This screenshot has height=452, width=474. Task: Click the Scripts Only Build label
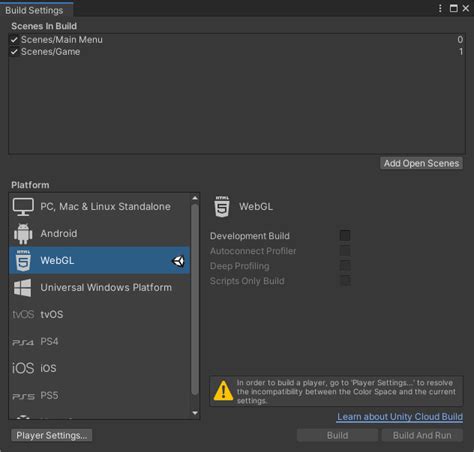point(247,281)
